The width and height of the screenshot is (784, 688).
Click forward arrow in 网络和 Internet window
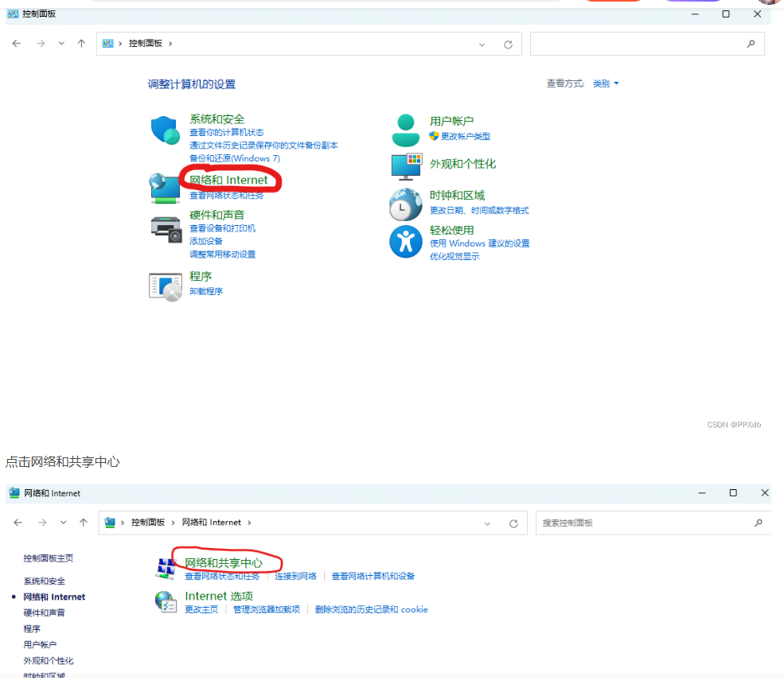click(42, 523)
